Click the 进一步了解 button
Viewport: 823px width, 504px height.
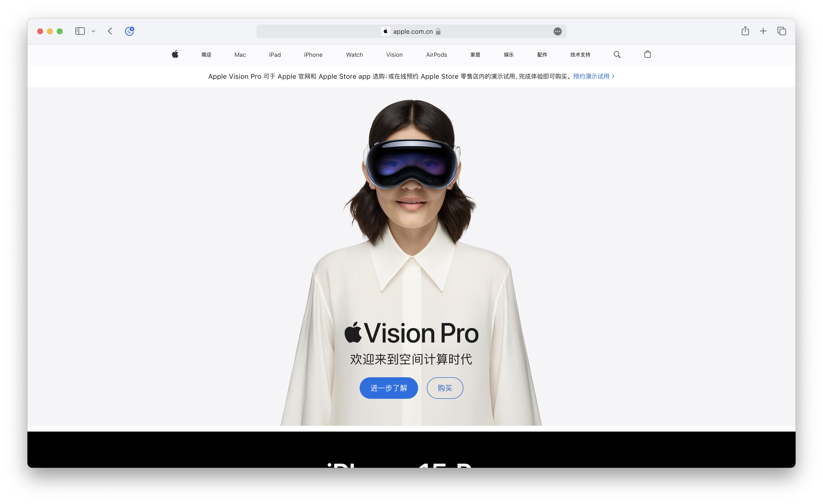(x=389, y=388)
